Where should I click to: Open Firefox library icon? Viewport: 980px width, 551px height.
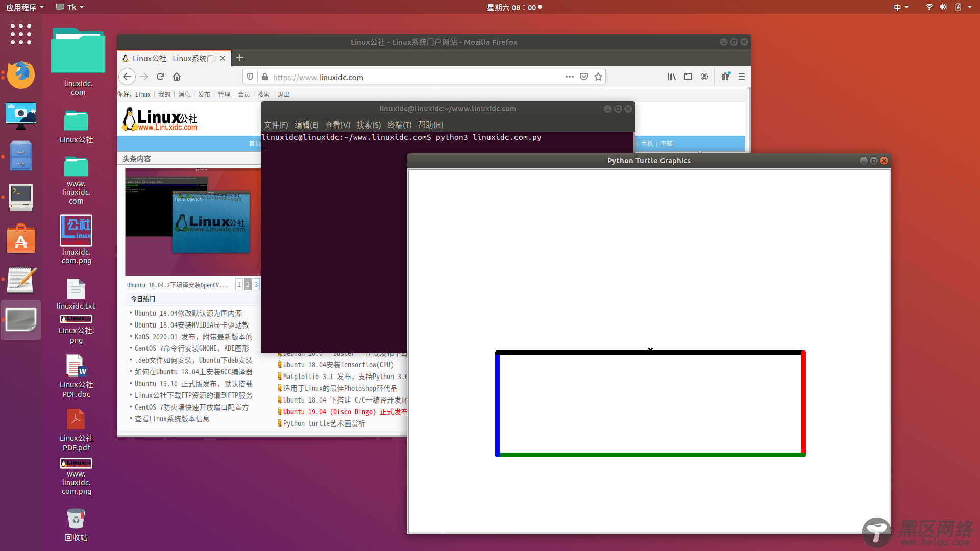coord(672,77)
